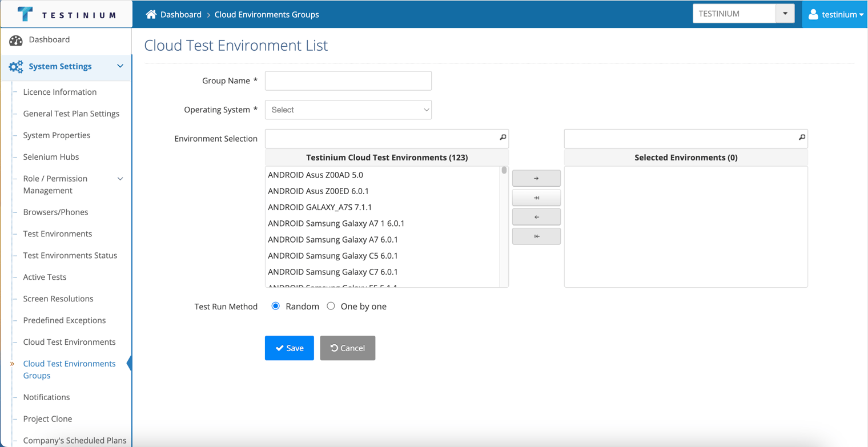Image resolution: width=868 pixels, height=447 pixels.
Task: Remove selected environment with left arrow
Action: [536, 217]
